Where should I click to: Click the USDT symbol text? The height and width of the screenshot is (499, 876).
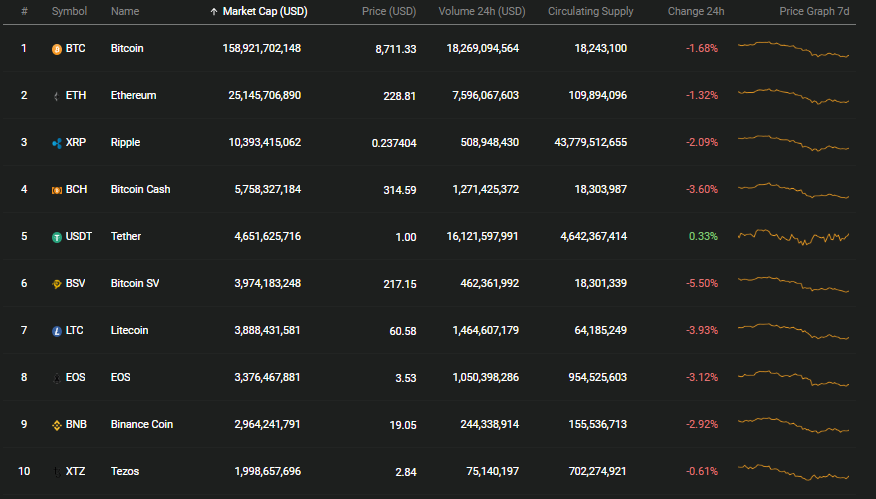[79, 236]
